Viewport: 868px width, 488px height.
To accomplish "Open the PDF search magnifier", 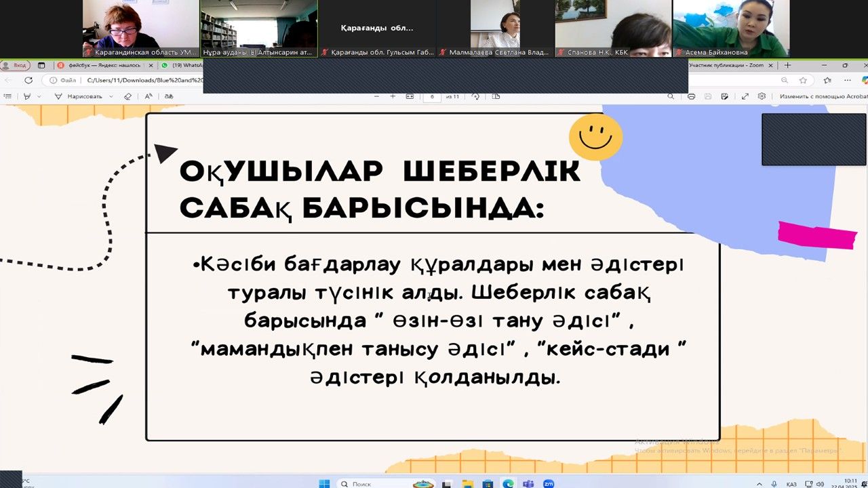I will point(671,96).
